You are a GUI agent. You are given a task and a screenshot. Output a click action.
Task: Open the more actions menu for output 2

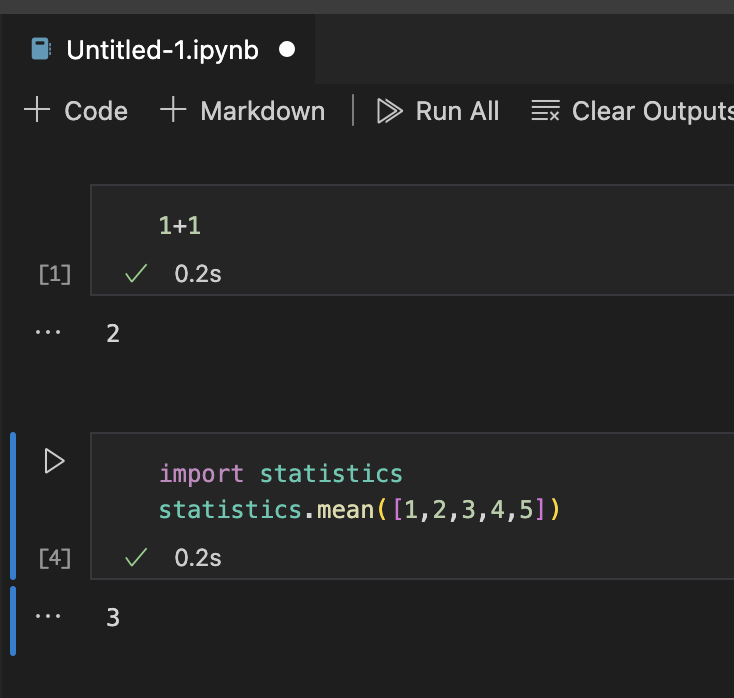click(48, 332)
